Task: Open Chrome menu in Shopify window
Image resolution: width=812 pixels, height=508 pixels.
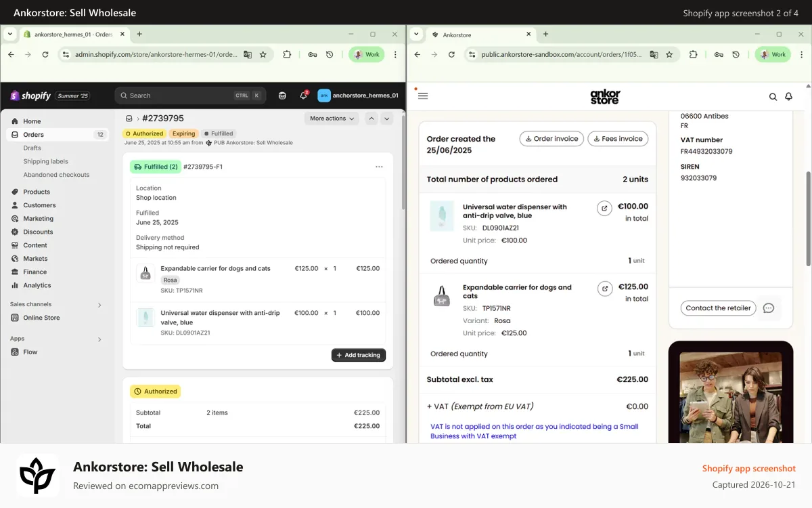Action: click(396, 55)
